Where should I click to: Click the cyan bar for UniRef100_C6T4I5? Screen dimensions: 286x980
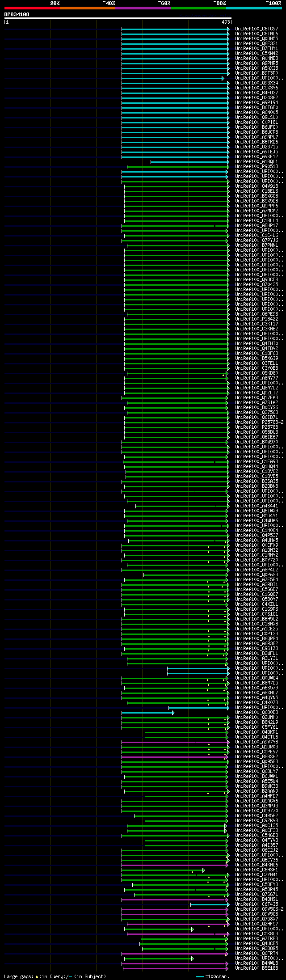point(210,904)
